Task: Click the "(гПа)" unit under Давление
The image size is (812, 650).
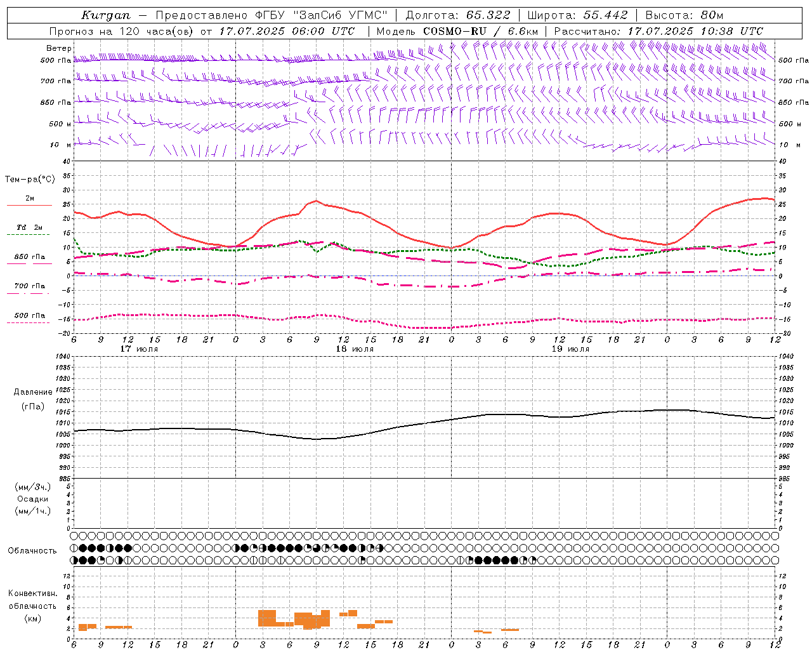Action: (33, 407)
